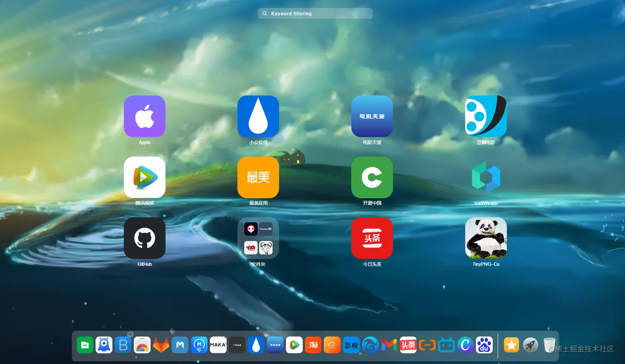Click the "TinyPNG–Co" label text
Image resolution: width=625 pixels, height=364 pixels.
pyautogui.click(x=486, y=264)
